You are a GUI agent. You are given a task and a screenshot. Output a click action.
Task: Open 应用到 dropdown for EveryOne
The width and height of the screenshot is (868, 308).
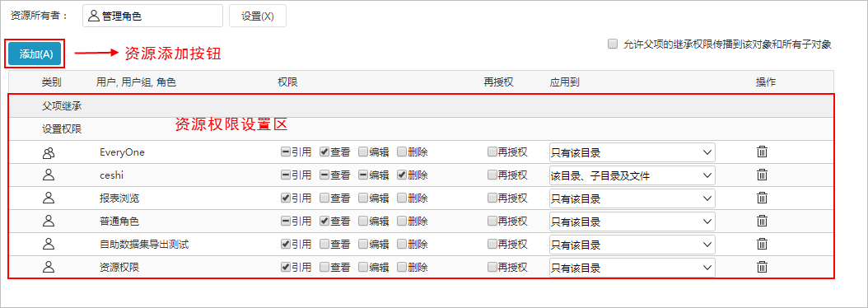[632, 152]
